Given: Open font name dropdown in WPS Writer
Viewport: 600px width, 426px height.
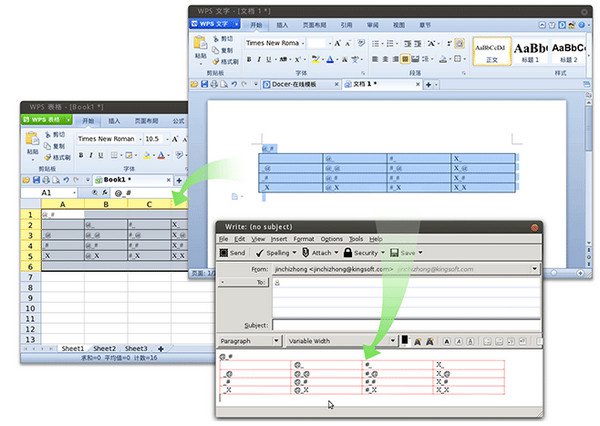Looking at the screenshot, I should click(x=303, y=43).
